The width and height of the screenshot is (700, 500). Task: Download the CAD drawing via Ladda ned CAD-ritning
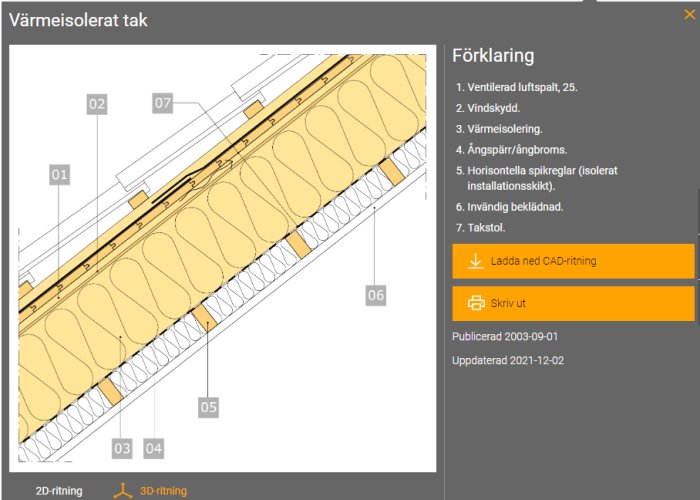coord(573,261)
